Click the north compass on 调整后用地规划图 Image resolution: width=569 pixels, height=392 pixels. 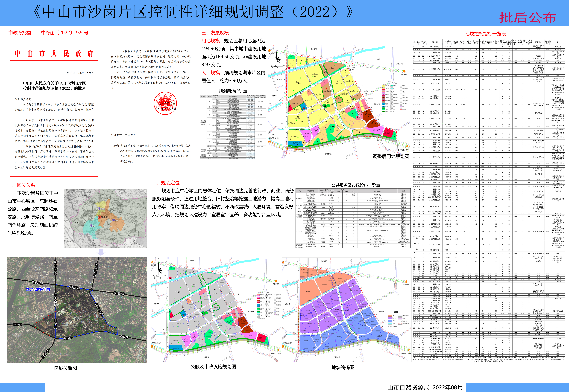point(278,55)
